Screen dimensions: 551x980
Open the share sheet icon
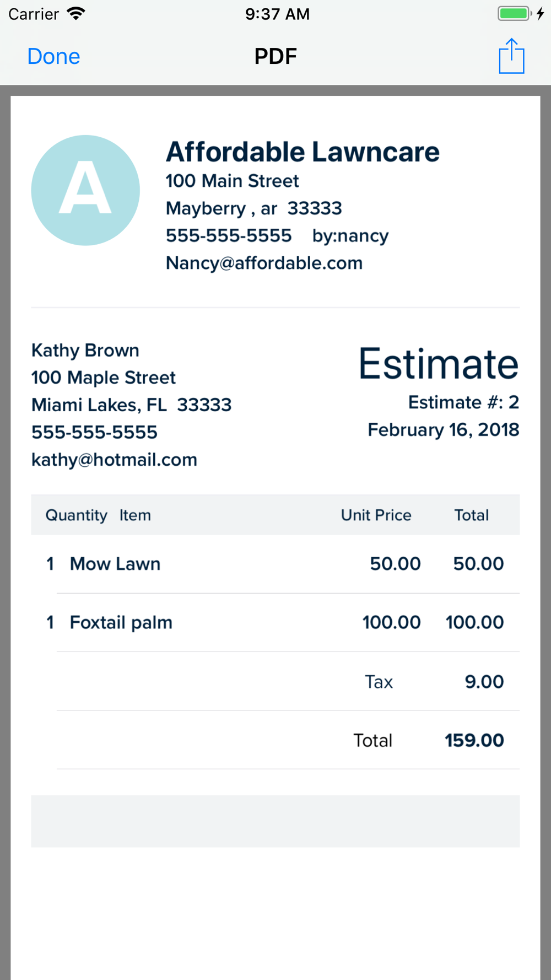511,56
